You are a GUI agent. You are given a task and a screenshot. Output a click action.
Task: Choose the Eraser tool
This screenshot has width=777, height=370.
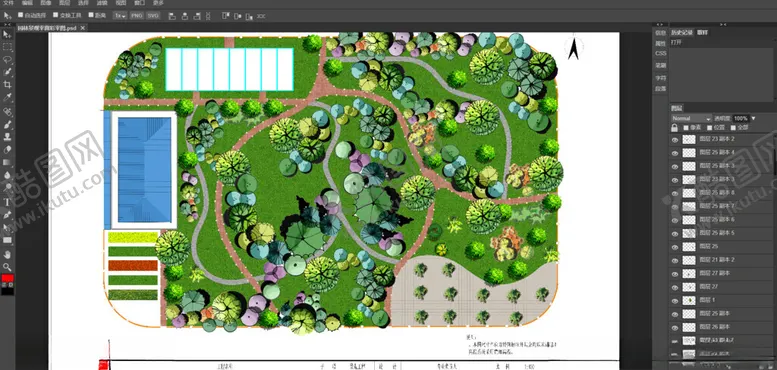point(7,150)
